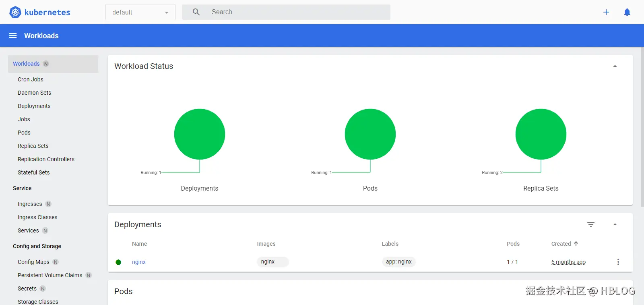Open Ingresses in sidebar

click(x=30, y=204)
